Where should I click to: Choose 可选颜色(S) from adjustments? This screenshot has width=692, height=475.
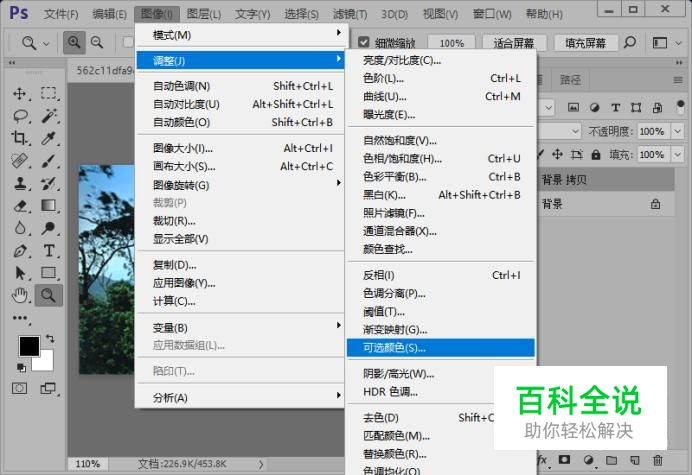click(x=440, y=348)
